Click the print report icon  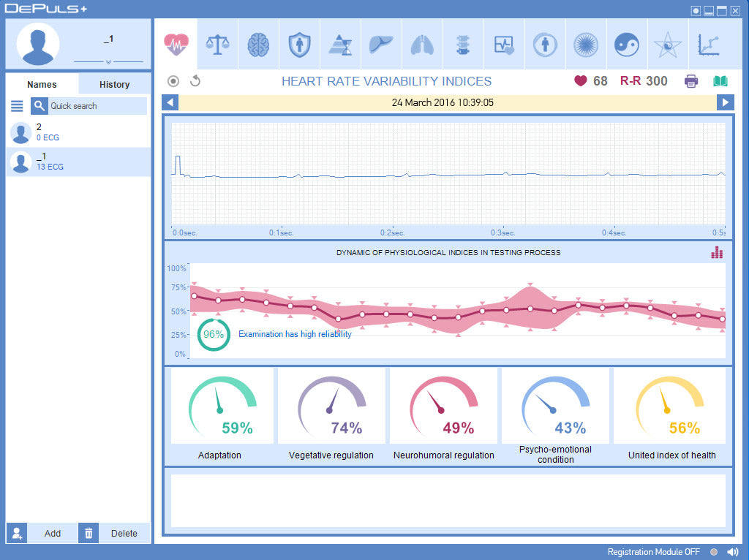pos(691,81)
